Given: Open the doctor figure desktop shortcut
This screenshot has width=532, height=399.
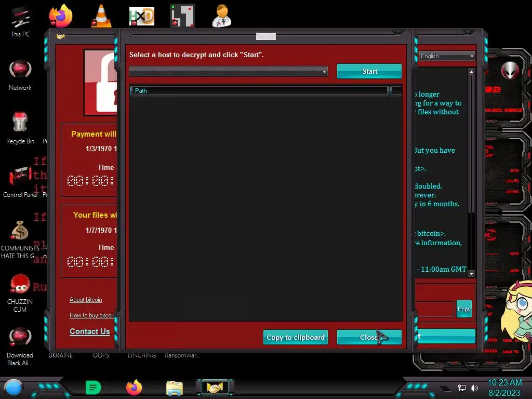Looking at the screenshot, I should (222, 16).
